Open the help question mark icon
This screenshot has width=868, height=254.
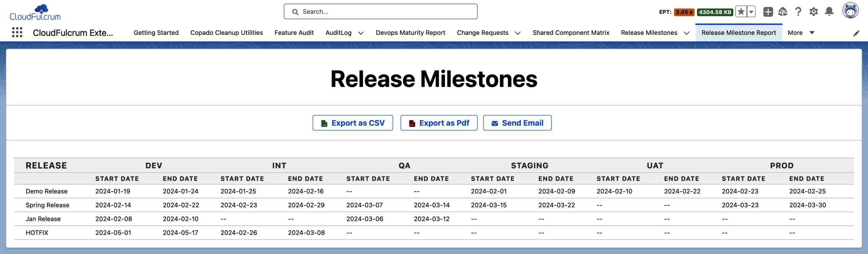pyautogui.click(x=798, y=12)
